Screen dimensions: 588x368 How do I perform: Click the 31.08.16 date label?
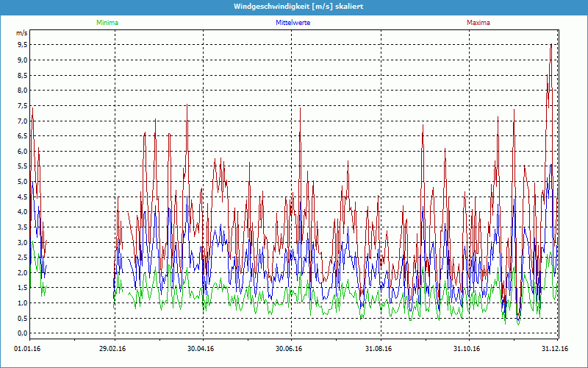pyautogui.click(x=379, y=349)
